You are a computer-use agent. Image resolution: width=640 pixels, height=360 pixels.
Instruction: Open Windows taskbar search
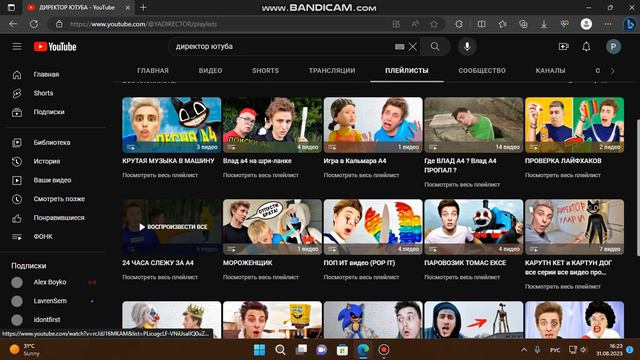pos(280,350)
